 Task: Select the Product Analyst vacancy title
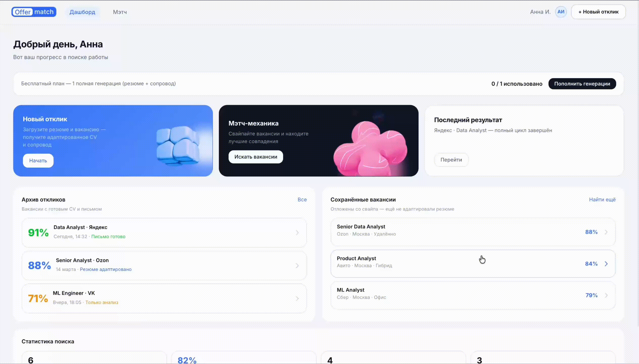pos(356,258)
